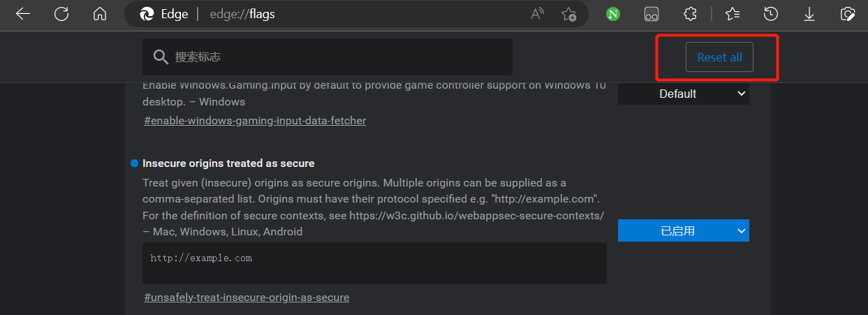Open the extensions puzzle icon

point(690,14)
